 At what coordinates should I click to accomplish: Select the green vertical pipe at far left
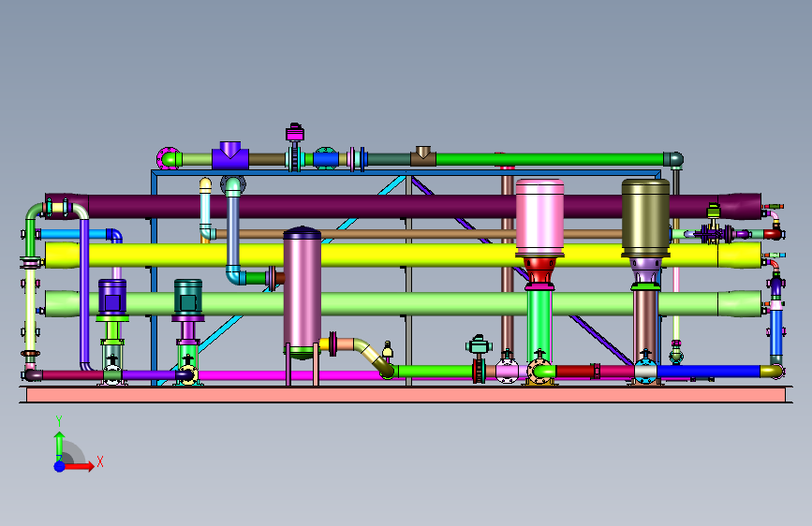pyautogui.click(x=30, y=237)
